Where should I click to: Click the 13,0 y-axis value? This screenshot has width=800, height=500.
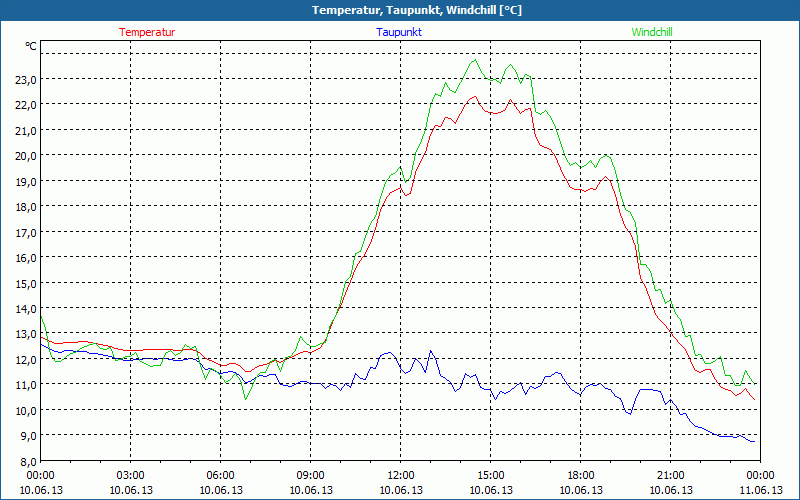[x=27, y=335]
